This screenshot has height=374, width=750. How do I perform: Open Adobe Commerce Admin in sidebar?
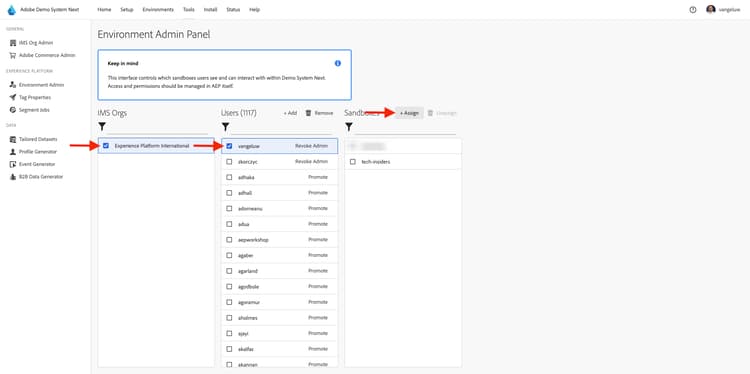coord(43,55)
